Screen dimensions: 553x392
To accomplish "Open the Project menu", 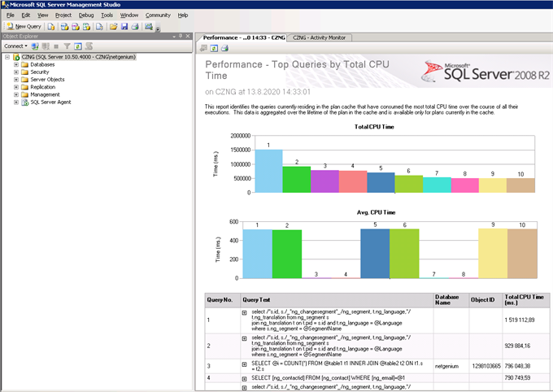I will 63,15.
